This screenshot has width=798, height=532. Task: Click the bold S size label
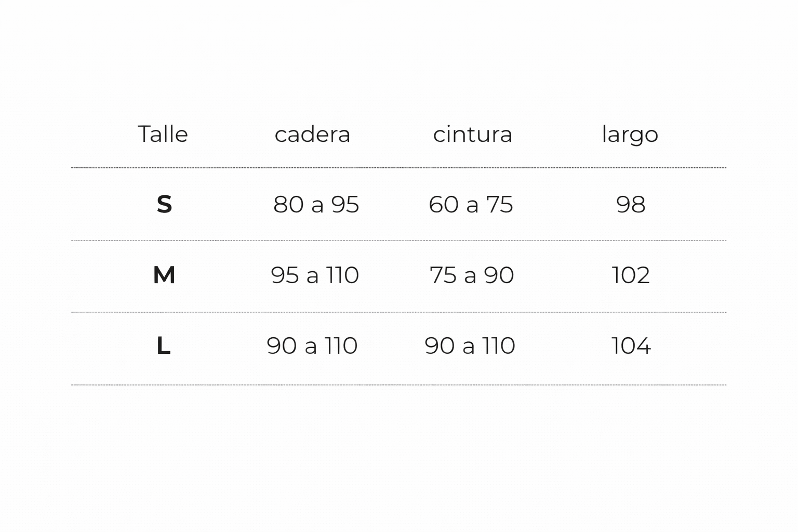(x=164, y=204)
